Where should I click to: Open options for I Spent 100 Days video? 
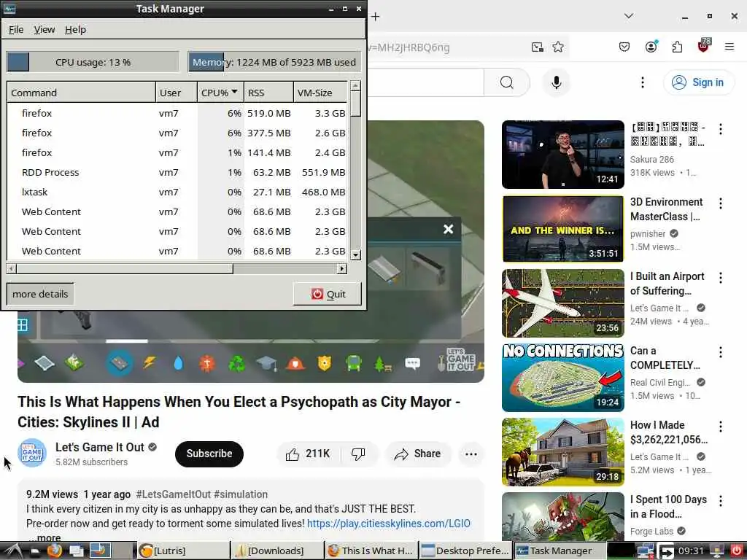tap(720, 500)
